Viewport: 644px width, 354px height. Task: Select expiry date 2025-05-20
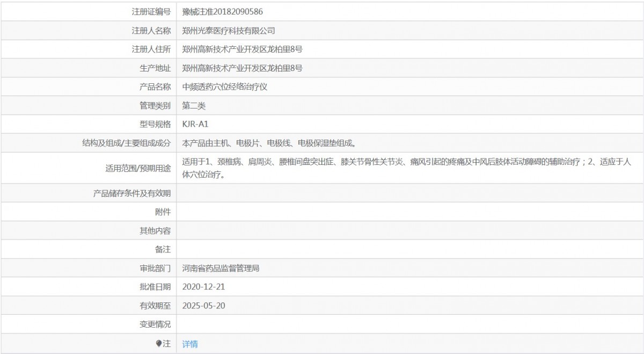coord(204,306)
